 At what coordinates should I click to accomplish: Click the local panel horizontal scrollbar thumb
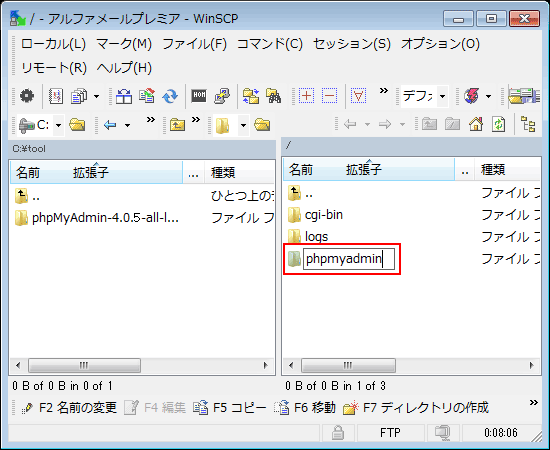pyautogui.click(x=84, y=365)
